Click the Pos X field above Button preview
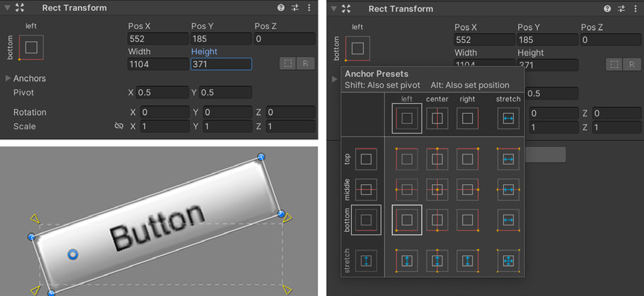644x296 pixels. click(158, 39)
